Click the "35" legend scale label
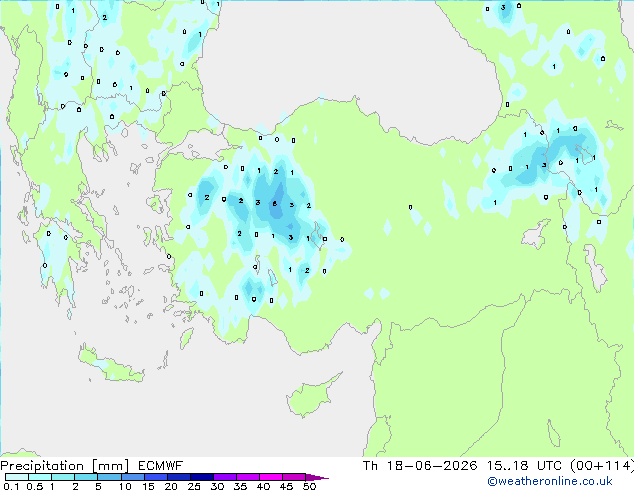This screenshot has height=490, width=634. [x=240, y=486]
